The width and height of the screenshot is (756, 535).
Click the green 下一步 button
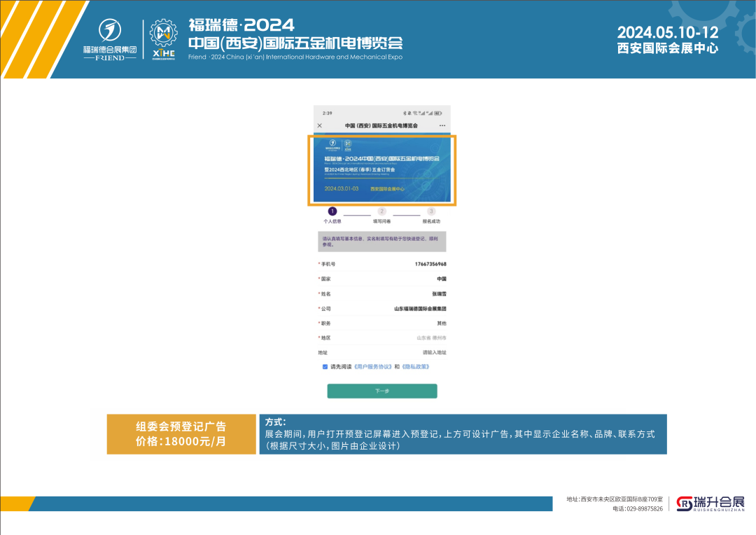[x=382, y=391]
